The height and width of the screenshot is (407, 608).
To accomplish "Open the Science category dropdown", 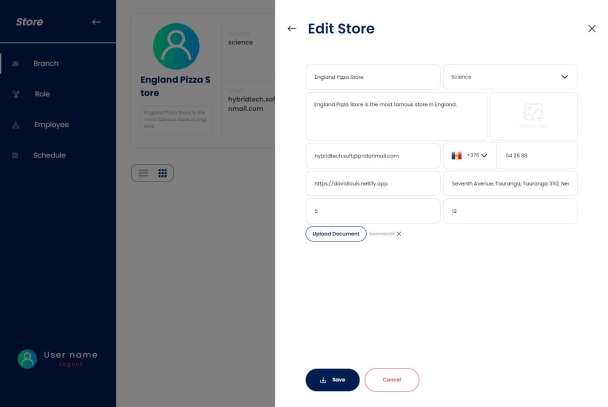I will (510, 77).
